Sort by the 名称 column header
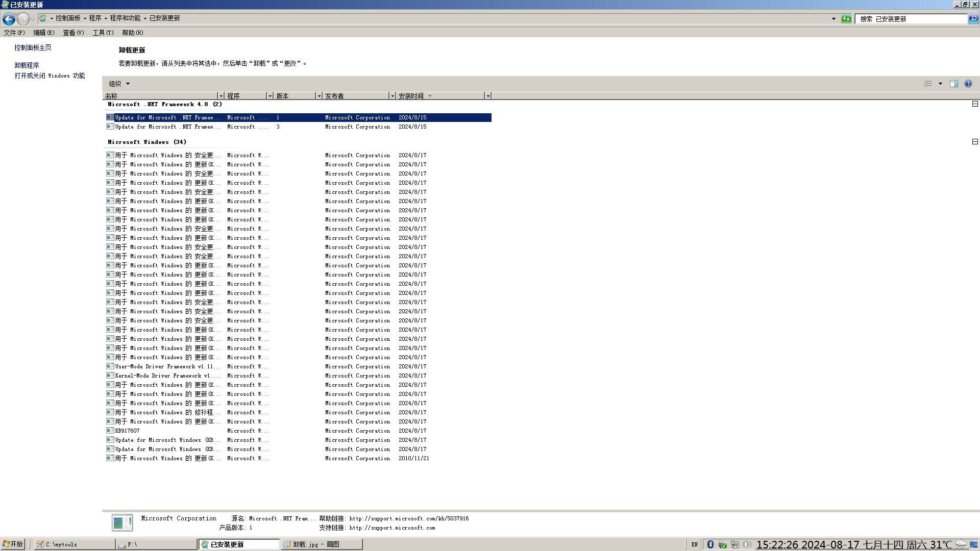The height and width of the screenshot is (551, 980). click(160, 96)
